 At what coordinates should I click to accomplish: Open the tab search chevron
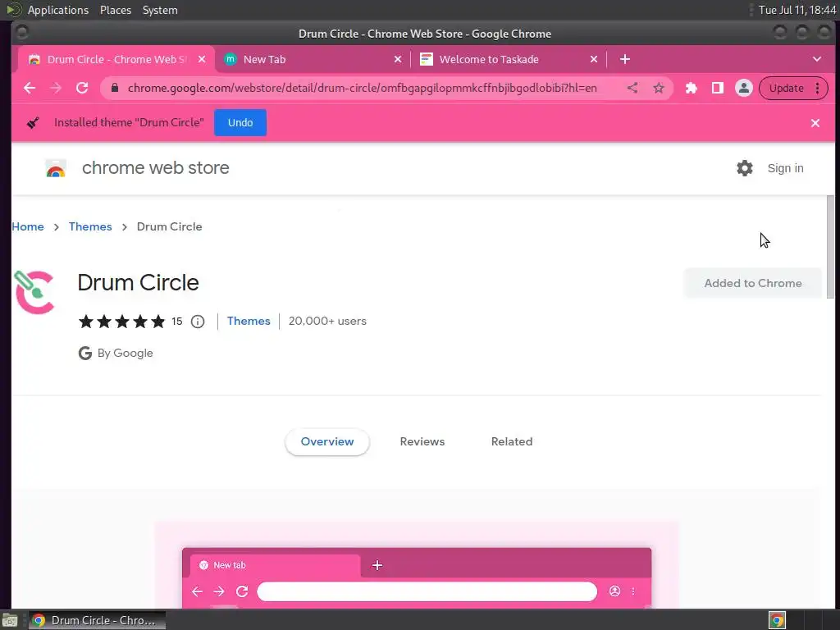pyautogui.click(x=817, y=59)
